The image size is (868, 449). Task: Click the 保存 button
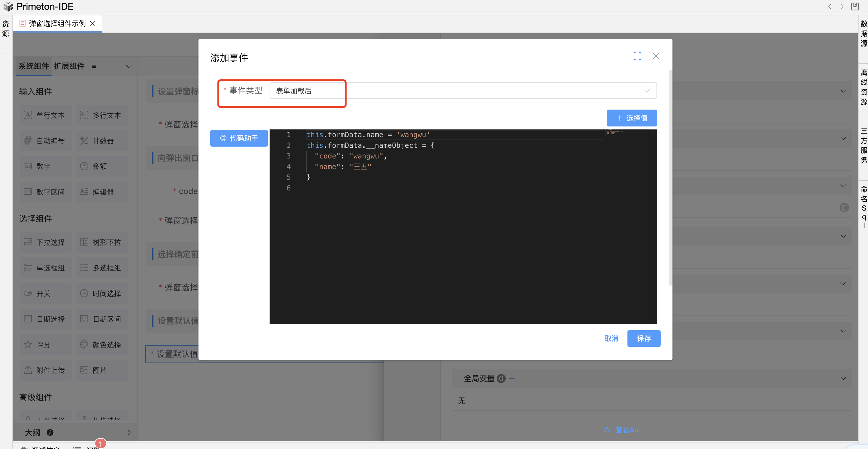coord(643,338)
